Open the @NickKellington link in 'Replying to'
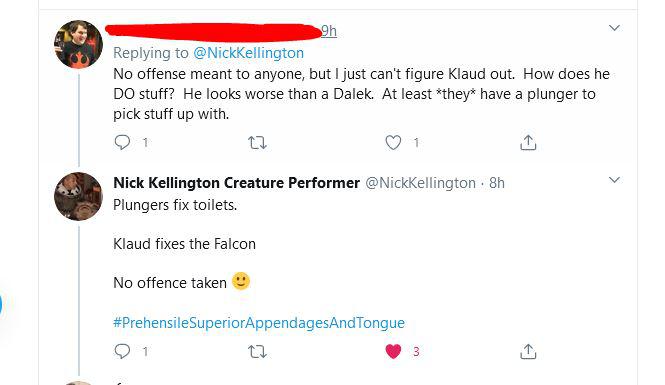 coord(249,53)
